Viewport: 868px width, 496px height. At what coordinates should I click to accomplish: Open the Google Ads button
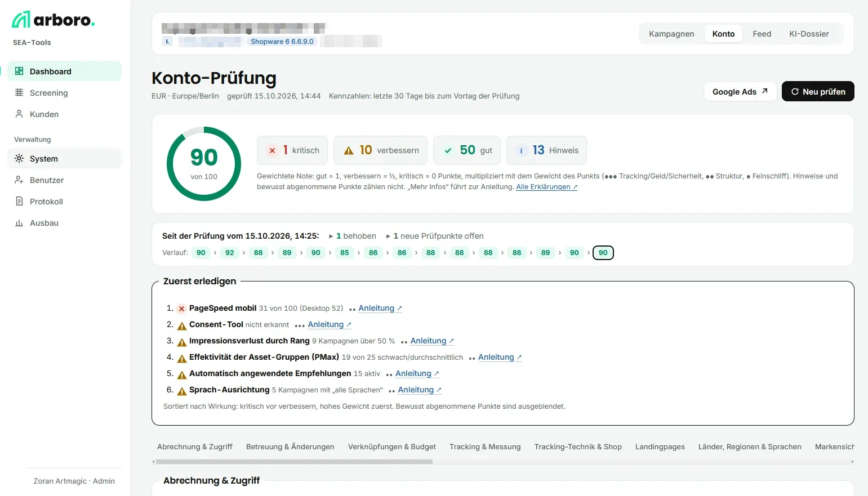point(740,92)
